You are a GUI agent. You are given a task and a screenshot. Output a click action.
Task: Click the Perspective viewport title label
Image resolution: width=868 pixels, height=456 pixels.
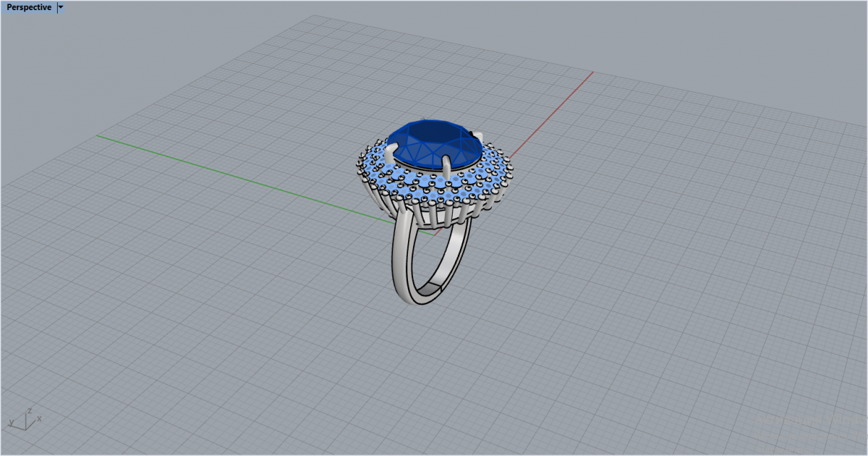29,7
